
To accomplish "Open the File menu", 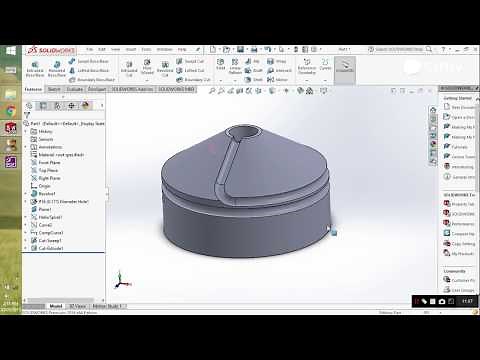I will point(89,49).
